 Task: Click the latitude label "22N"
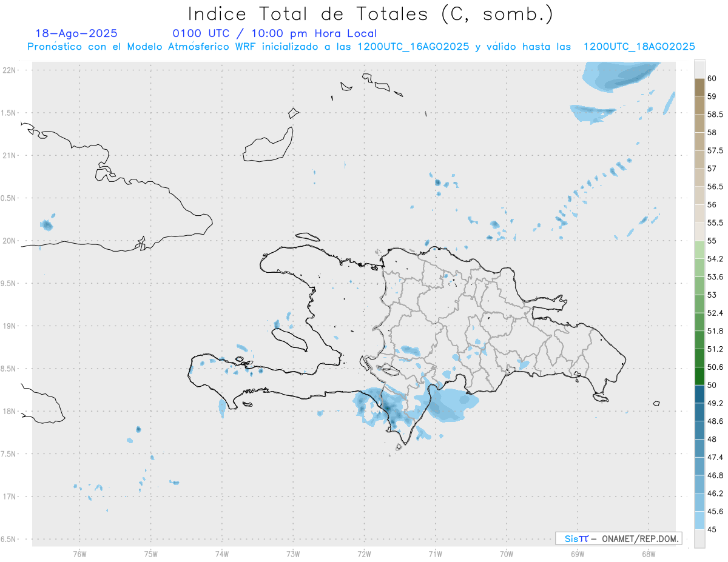click(9, 70)
